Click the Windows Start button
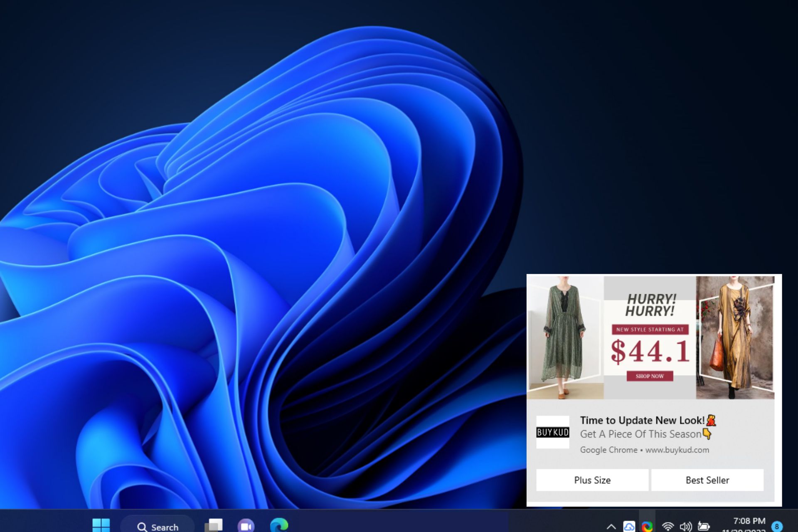 [x=101, y=525]
